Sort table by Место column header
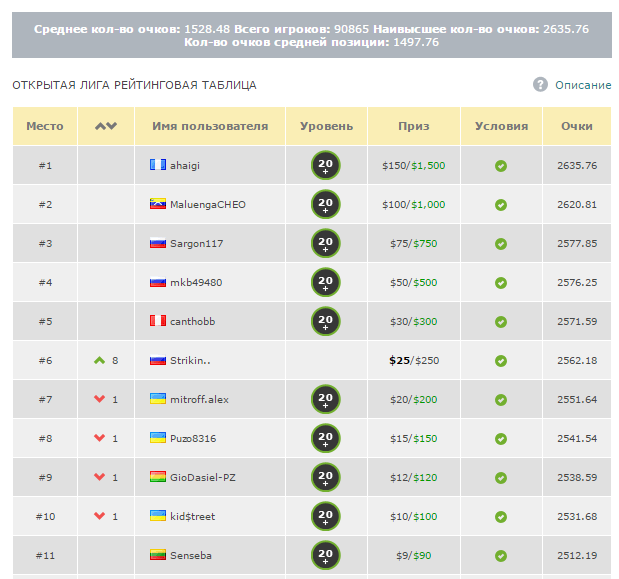 (44, 126)
